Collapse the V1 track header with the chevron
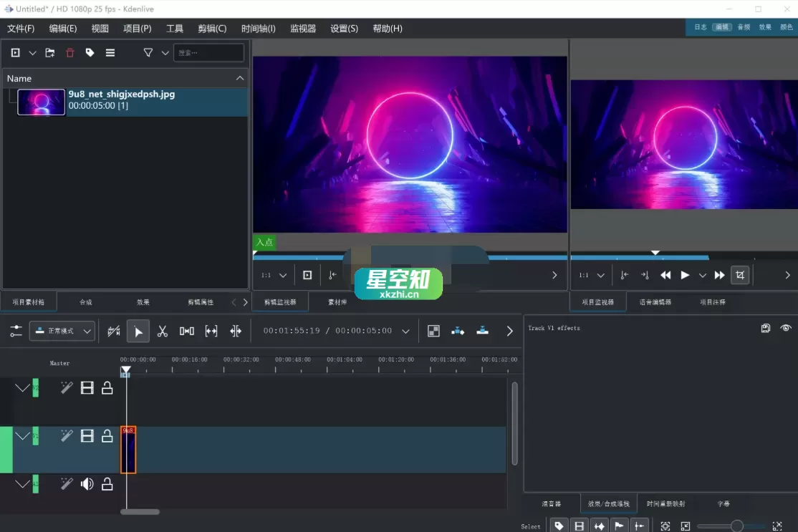798x532 pixels. (21, 435)
